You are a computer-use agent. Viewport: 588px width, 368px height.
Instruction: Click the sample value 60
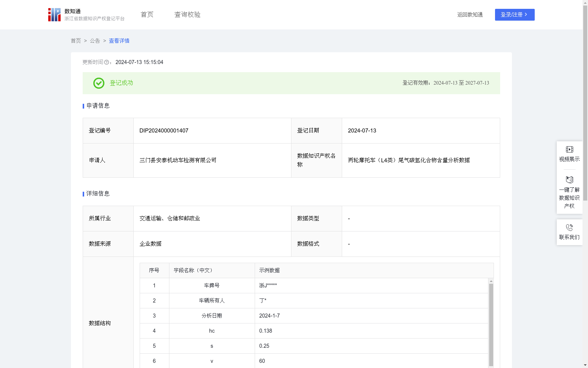(x=262, y=361)
